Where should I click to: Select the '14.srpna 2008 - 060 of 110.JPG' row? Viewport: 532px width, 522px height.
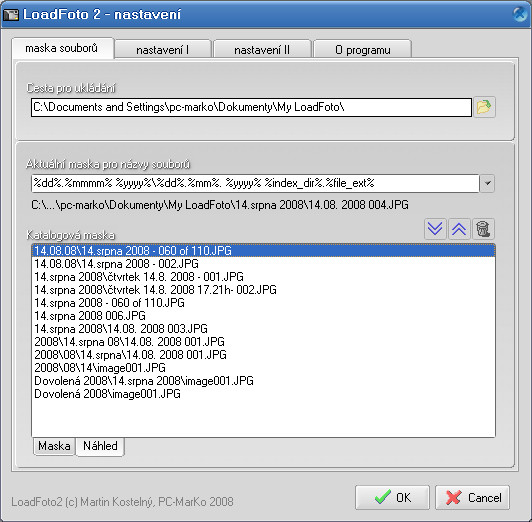click(x=263, y=303)
